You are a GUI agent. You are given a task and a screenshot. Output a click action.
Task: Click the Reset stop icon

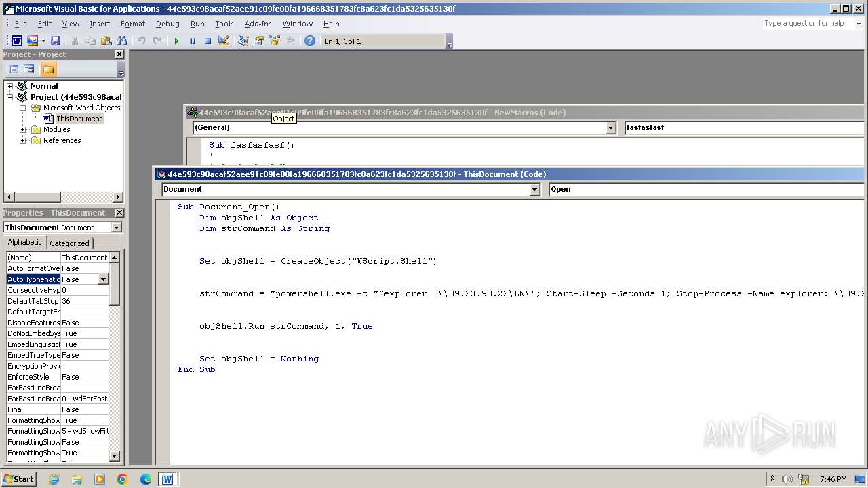208,41
